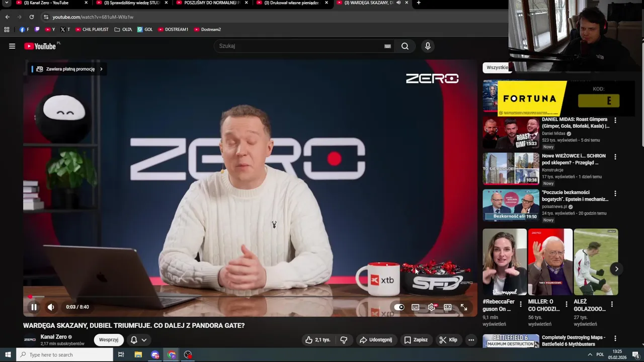Open options for ALEŻ GOLAZOOO short

pos(612,304)
